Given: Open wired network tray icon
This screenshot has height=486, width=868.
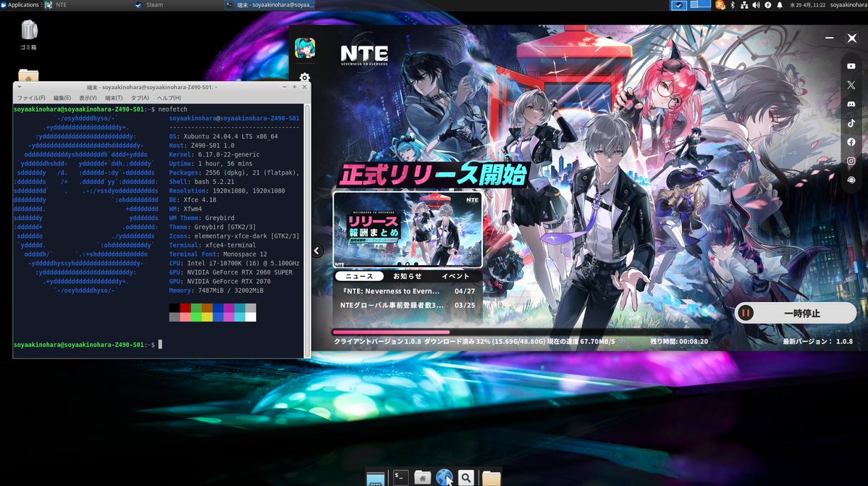Looking at the screenshot, I should click(x=744, y=5).
